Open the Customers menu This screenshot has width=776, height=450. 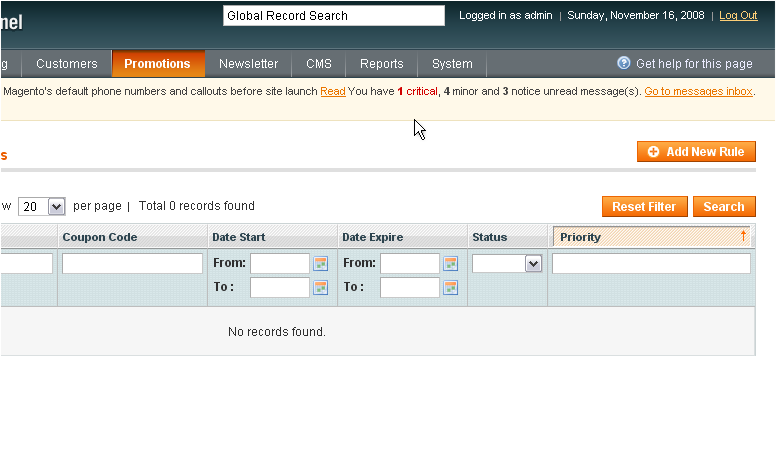(67, 64)
